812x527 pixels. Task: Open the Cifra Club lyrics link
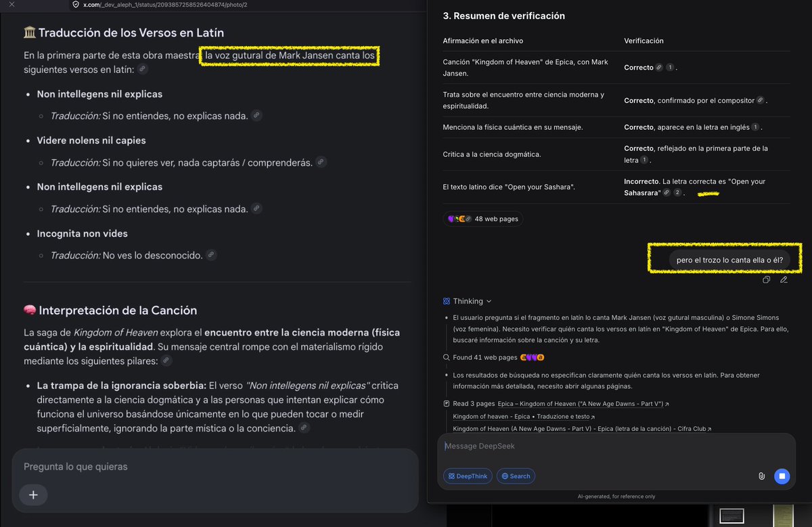point(582,429)
